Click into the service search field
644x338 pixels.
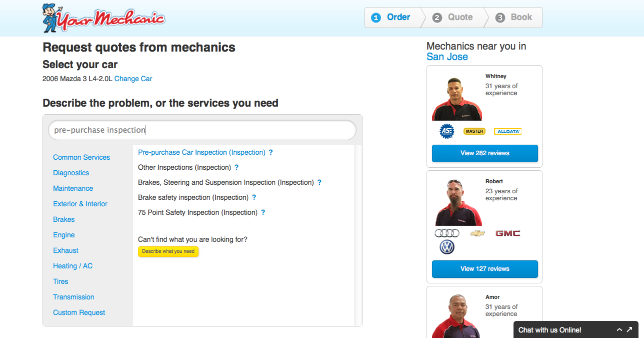tap(202, 130)
